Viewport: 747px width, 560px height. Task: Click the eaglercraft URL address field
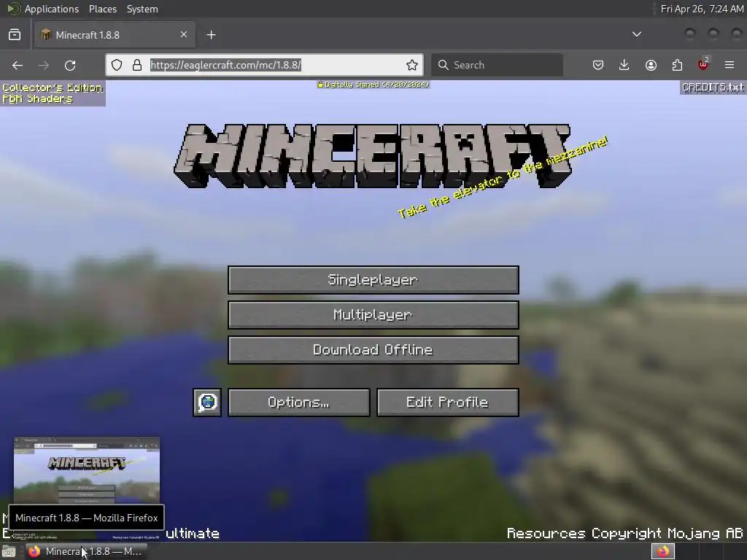264,65
